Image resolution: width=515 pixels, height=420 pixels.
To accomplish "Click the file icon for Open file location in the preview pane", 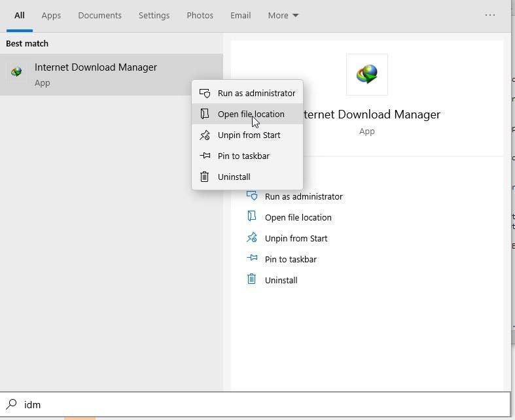I will (x=252, y=217).
